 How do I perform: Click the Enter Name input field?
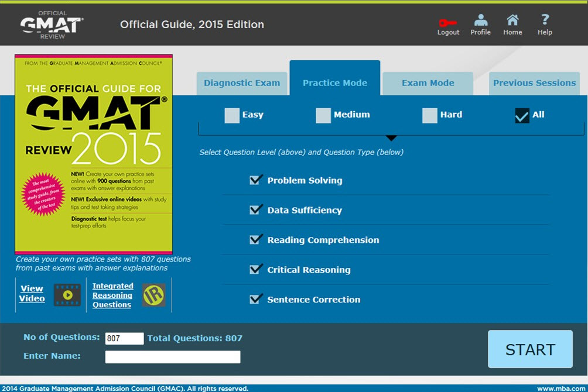point(173,357)
